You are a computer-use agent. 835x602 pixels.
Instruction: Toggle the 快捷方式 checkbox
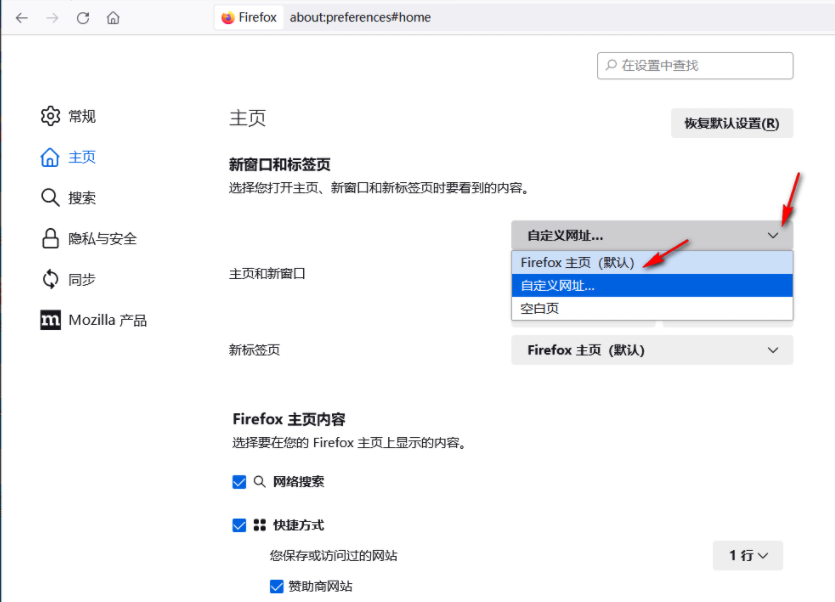(239, 525)
